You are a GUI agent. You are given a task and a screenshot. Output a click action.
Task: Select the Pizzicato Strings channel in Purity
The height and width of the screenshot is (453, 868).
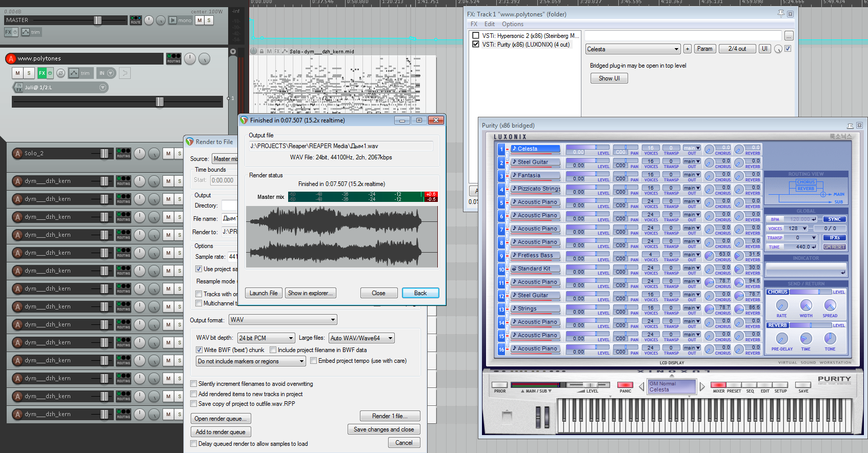point(536,189)
